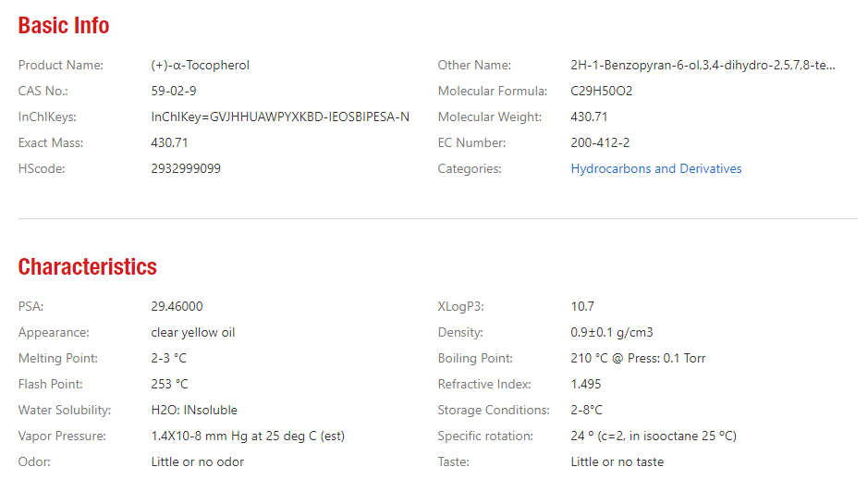The height and width of the screenshot is (492, 868).
Task: Click the appearance value clear yellow oil
Action: click(x=193, y=333)
